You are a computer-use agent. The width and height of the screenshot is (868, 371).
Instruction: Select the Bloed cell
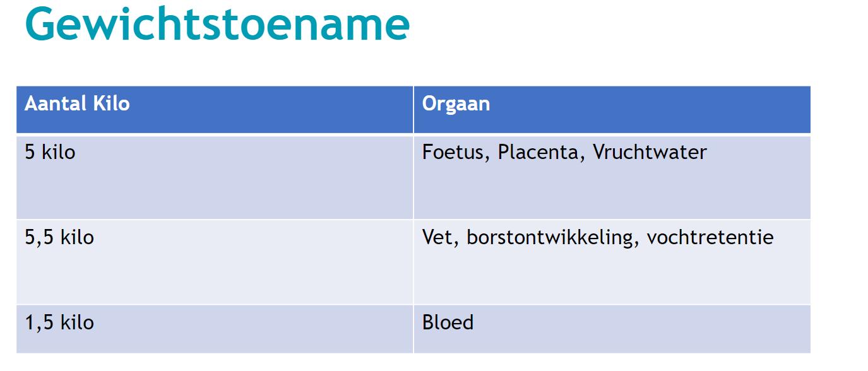click(612, 329)
